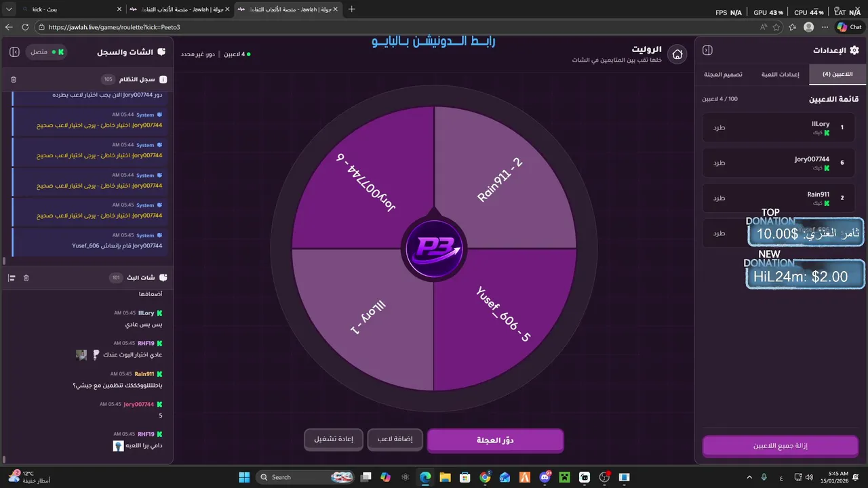Image resolution: width=868 pixels, height=488 pixels.
Task: Go to home via house icon
Action: (x=677, y=55)
